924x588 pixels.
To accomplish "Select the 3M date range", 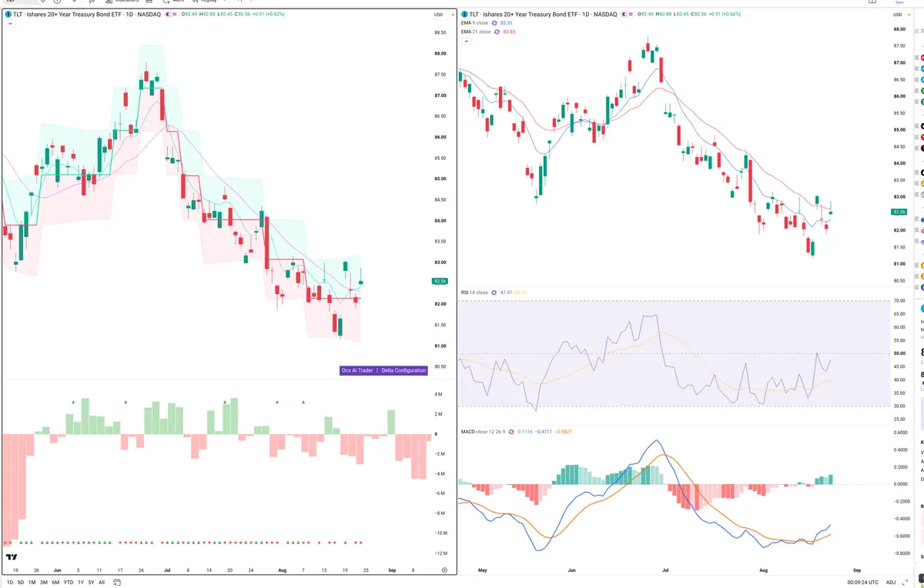I will tap(43, 582).
